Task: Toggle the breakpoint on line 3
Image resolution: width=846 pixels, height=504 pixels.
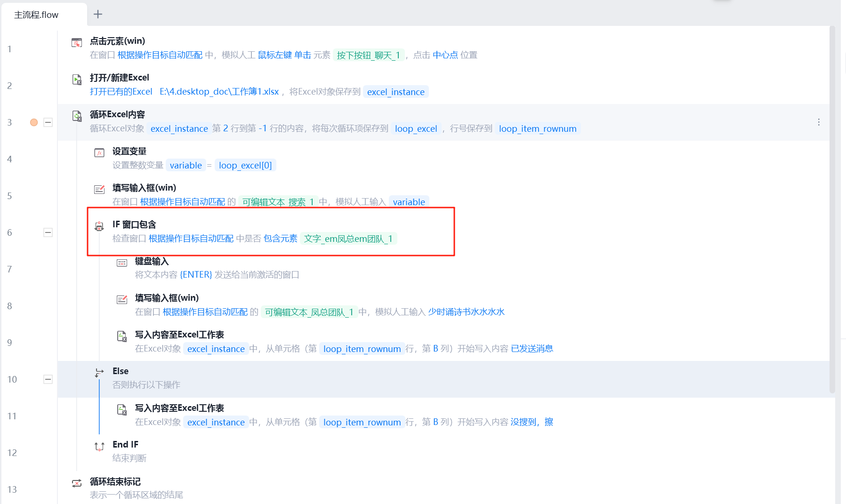Action: click(34, 122)
